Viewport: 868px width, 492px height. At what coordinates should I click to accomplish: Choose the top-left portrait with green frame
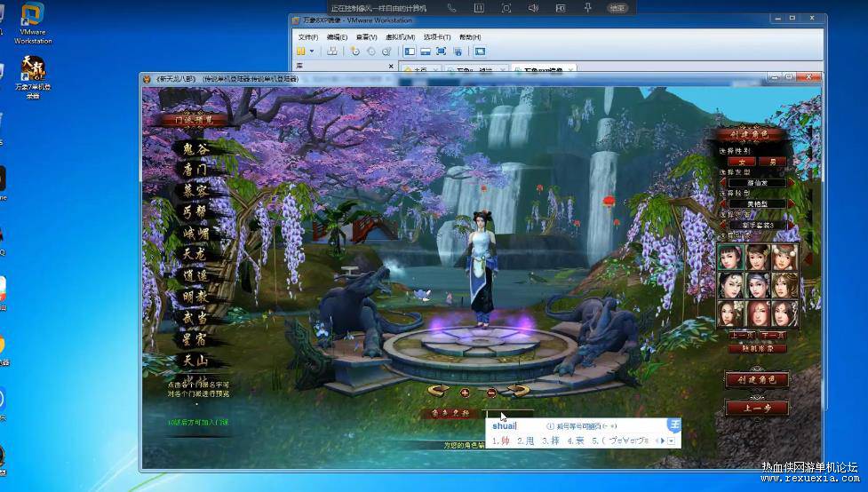[730, 258]
